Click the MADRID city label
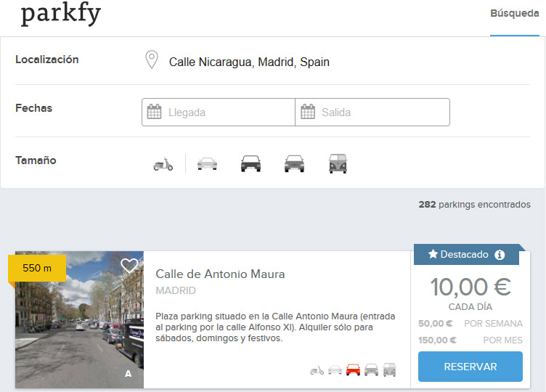 coord(176,290)
